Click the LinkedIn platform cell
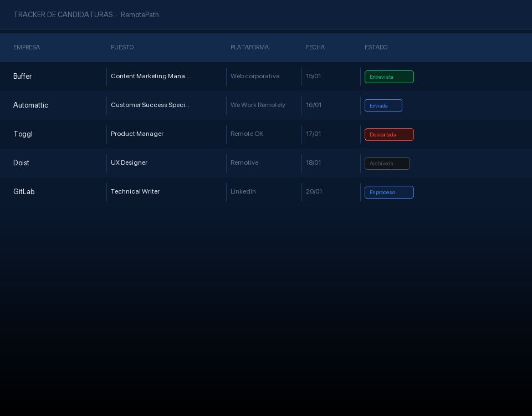 pyautogui.click(x=243, y=191)
